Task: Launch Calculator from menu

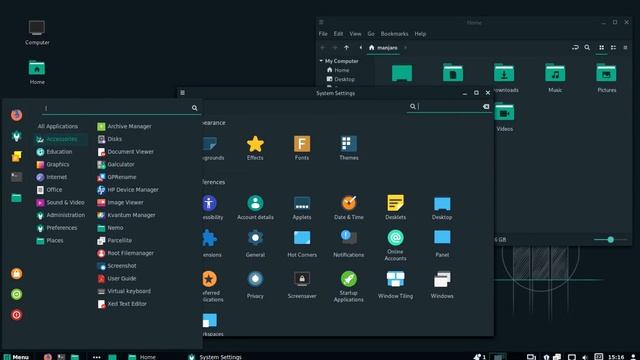Action: click(116, 164)
